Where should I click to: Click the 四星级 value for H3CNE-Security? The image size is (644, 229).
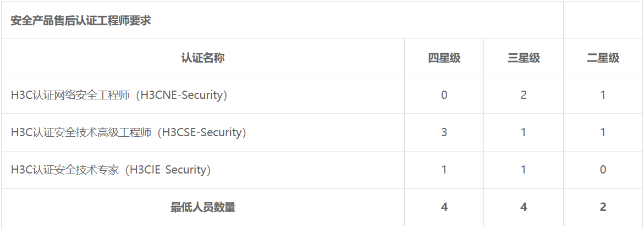tap(444, 95)
